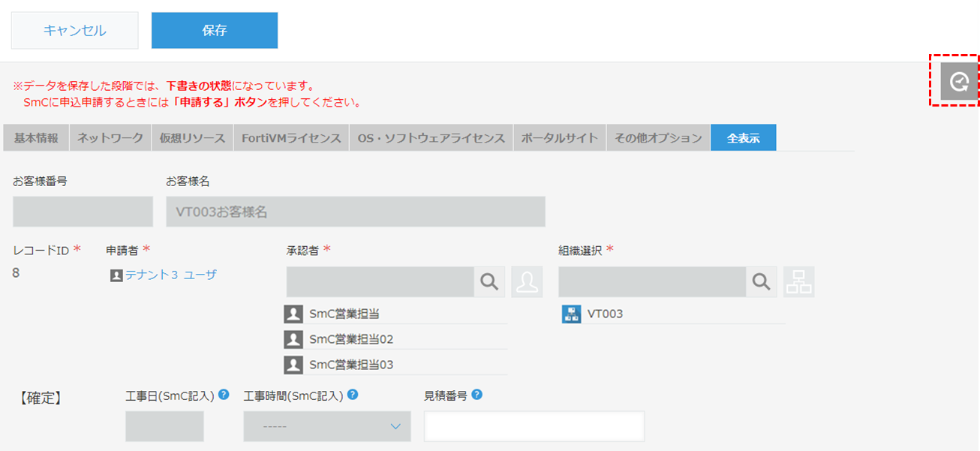The height and width of the screenshot is (451, 980).
Task: Search for an approver with the magnifier icon
Action: point(489,281)
